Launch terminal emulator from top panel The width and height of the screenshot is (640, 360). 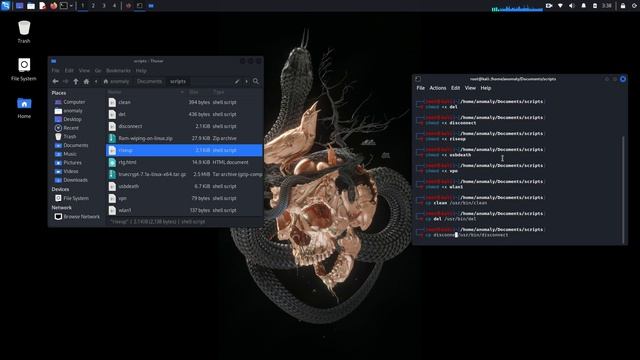coord(64,6)
